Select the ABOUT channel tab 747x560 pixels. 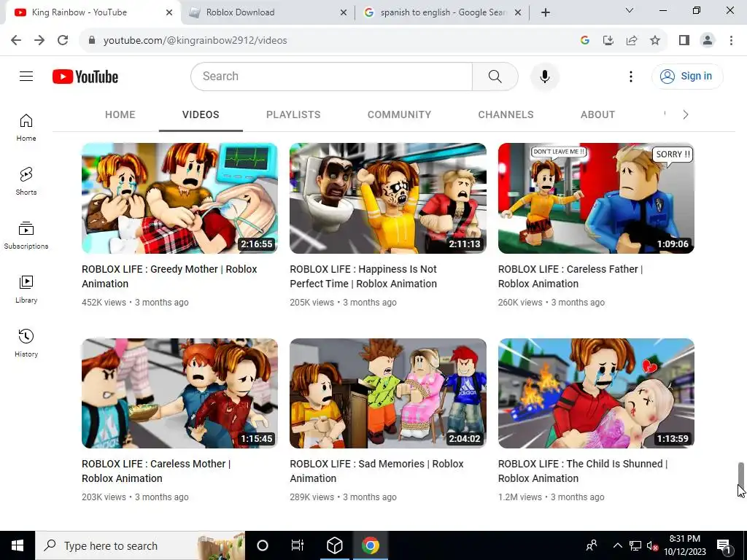point(598,114)
